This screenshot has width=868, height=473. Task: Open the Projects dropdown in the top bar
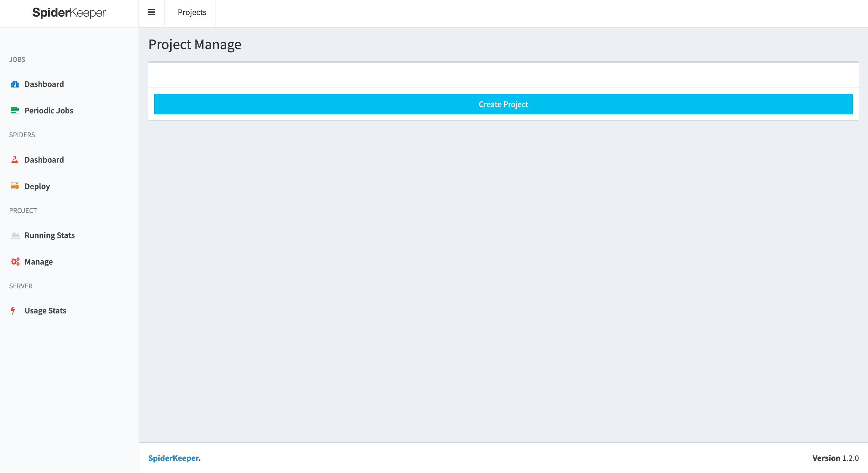click(x=192, y=12)
